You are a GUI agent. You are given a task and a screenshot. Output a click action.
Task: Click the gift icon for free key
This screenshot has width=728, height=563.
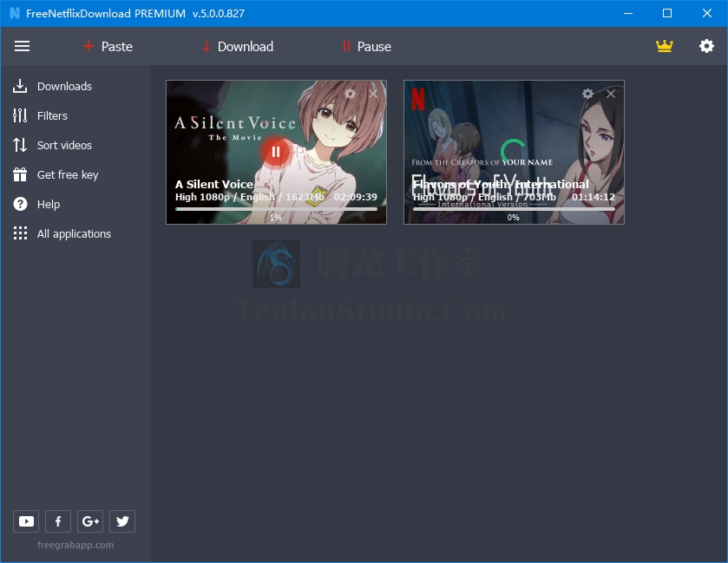tap(20, 174)
